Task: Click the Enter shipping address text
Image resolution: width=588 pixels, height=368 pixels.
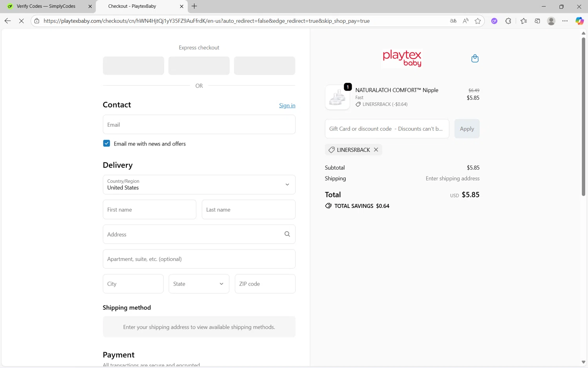Action: pos(452,178)
